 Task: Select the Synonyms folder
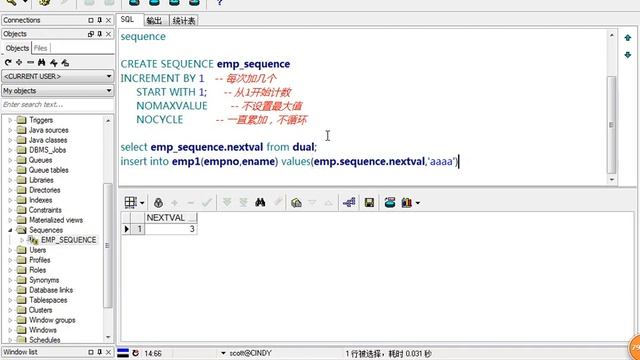click(44, 280)
